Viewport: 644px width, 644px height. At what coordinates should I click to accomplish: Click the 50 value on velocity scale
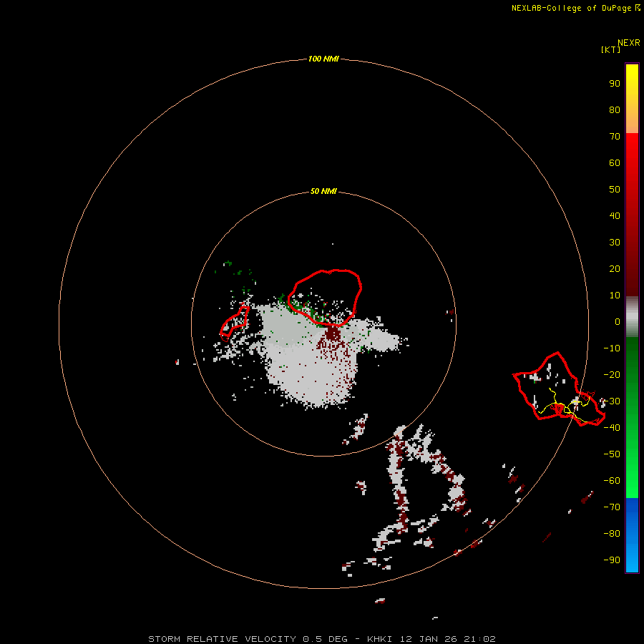click(x=615, y=190)
